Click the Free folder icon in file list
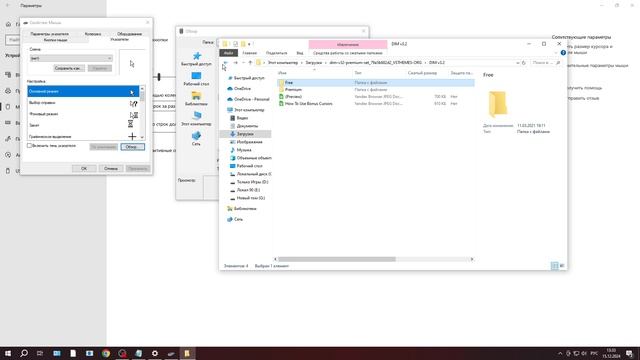 (x=281, y=82)
